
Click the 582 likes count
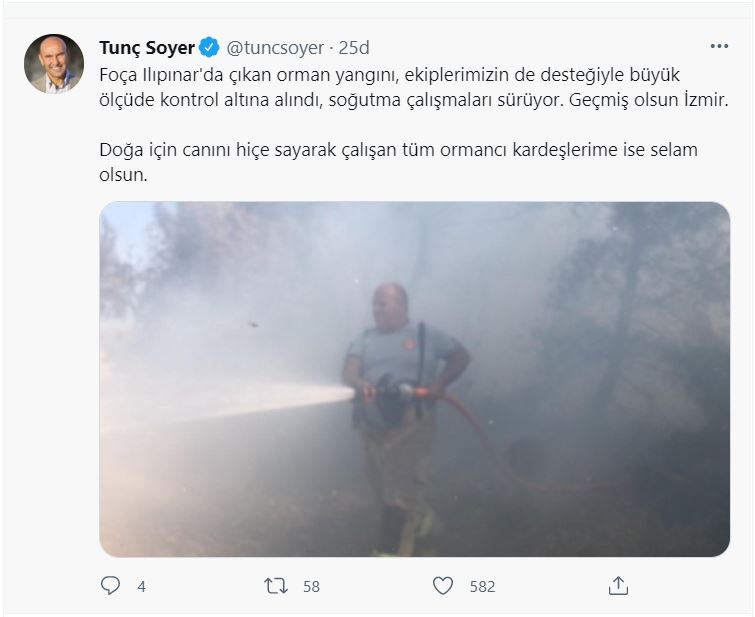pyautogui.click(x=482, y=587)
